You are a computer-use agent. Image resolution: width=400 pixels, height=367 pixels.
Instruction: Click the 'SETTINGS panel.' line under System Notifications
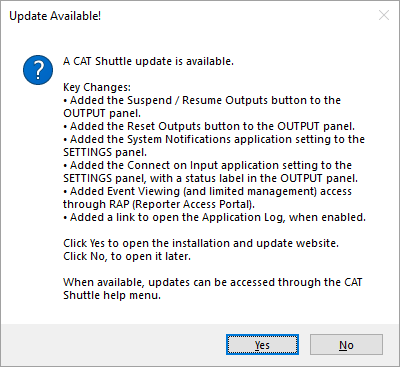tap(105, 152)
